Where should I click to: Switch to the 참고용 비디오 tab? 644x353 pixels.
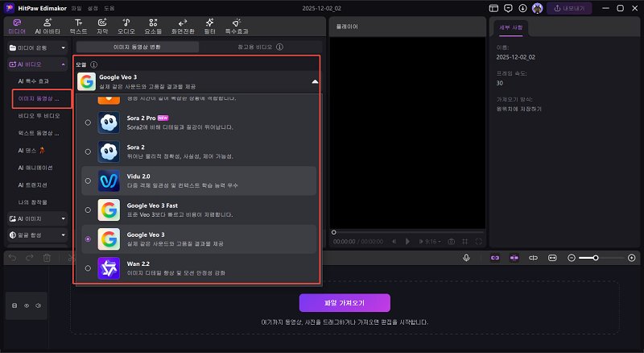point(260,47)
